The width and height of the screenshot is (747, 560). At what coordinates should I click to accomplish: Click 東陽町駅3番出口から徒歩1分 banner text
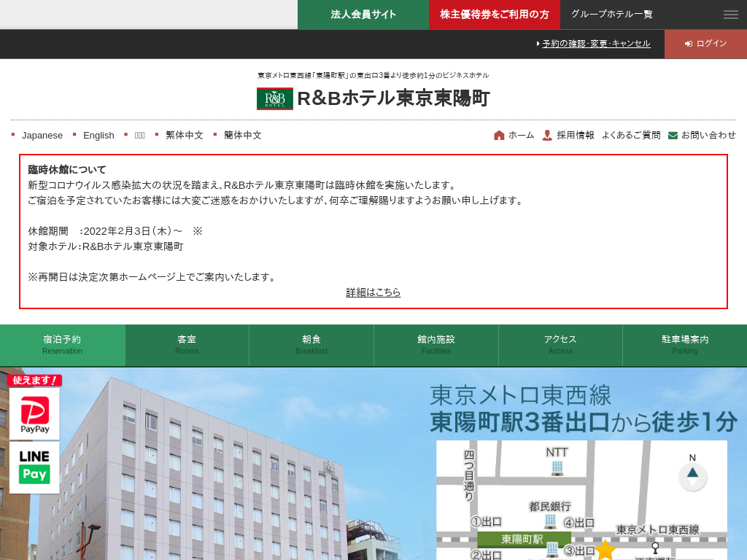tap(584, 422)
